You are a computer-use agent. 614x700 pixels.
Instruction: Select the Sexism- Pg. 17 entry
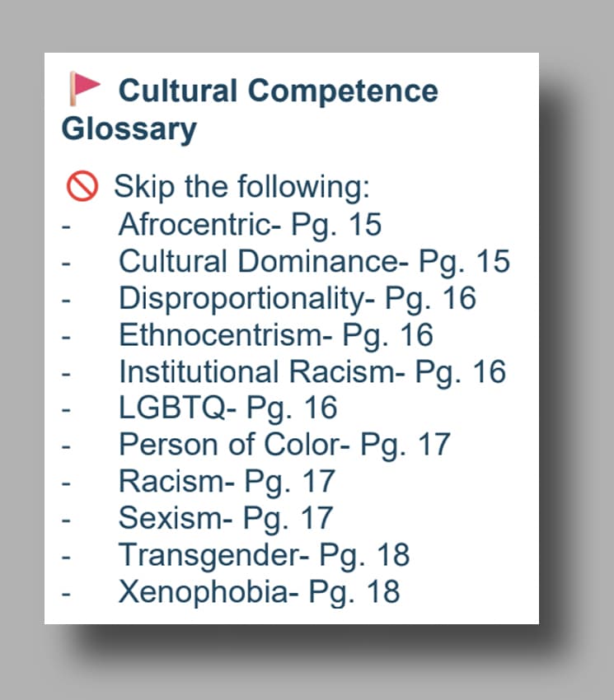pyautogui.click(x=225, y=518)
